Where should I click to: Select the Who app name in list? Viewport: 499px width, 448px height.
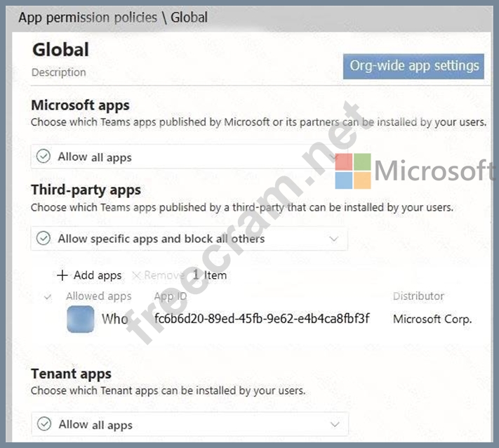pyautogui.click(x=114, y=319)
